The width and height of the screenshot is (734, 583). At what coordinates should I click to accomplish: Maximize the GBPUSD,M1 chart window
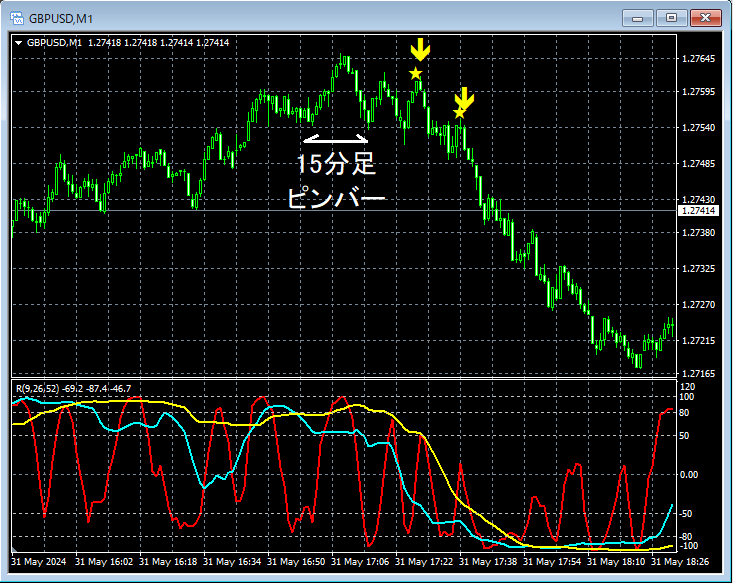point(671,18)
